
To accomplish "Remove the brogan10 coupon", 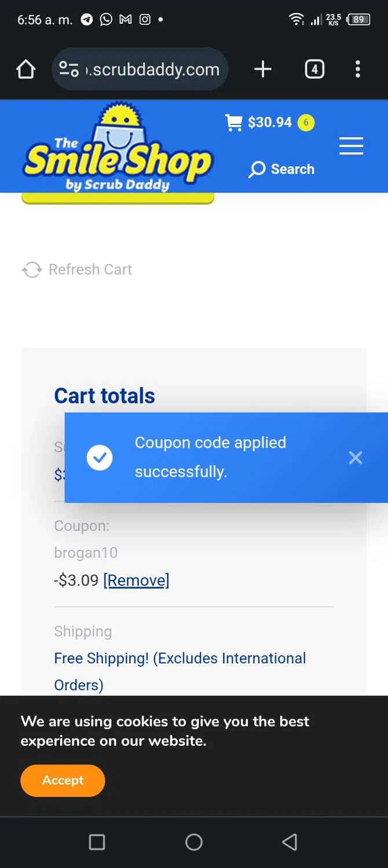I will (x=136, y=580).
